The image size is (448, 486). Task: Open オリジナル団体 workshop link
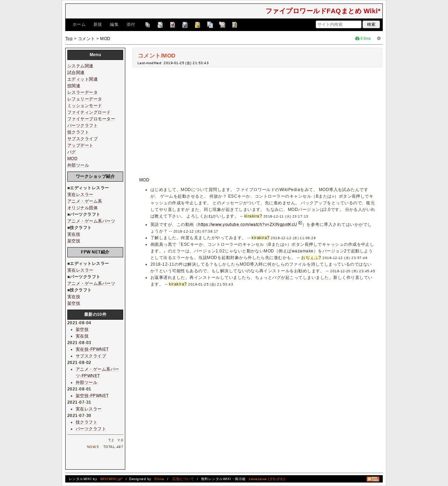click(x=82, y=208)
